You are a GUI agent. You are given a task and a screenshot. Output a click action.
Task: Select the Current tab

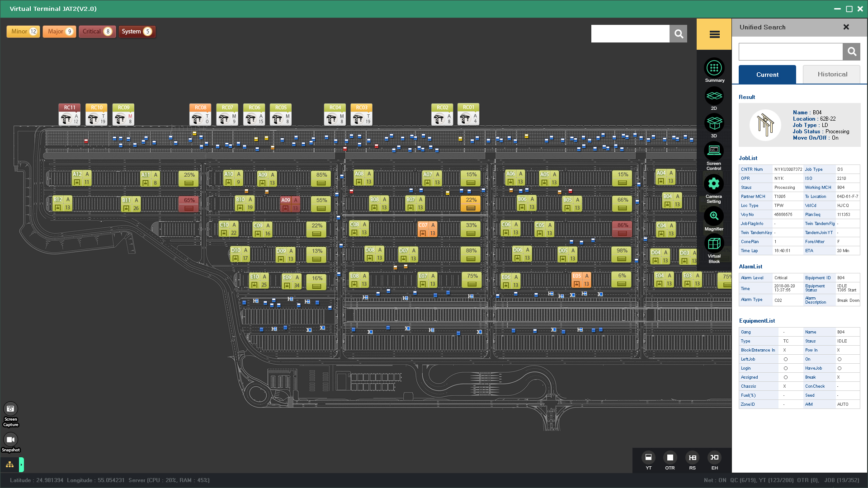pos(767,75)
